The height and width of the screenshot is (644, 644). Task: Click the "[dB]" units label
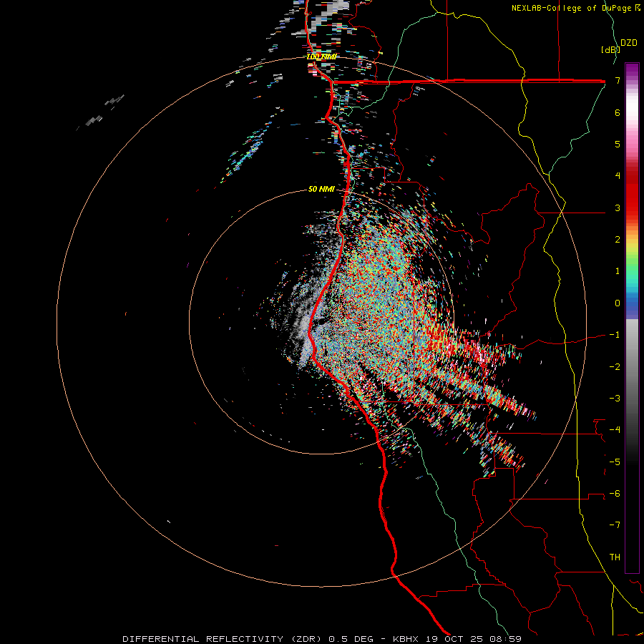tap(610, 49)
